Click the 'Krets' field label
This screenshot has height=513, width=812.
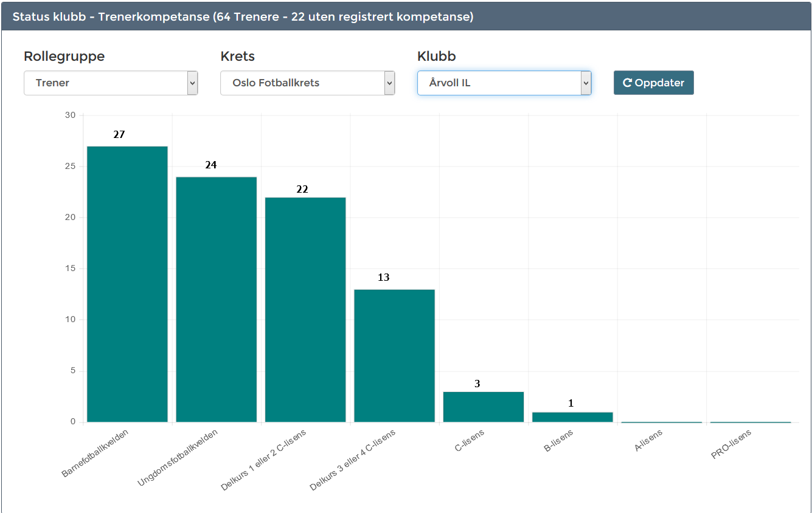point(237,57)
